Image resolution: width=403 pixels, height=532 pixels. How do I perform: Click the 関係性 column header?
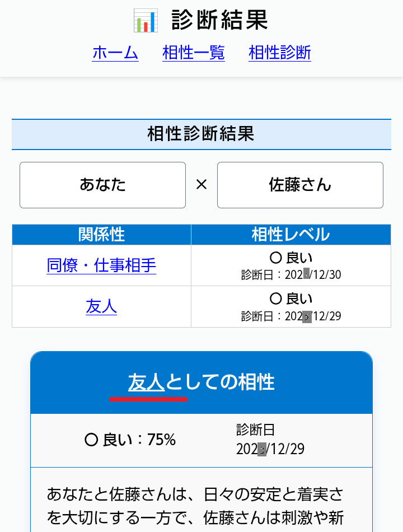pyautogui.click(x=101, y=235)
